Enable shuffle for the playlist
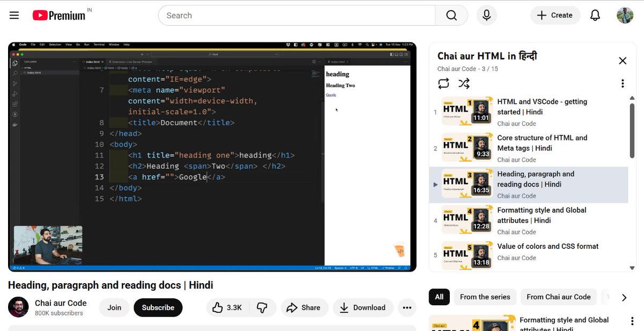644x331 pixels. click(464, 83)
